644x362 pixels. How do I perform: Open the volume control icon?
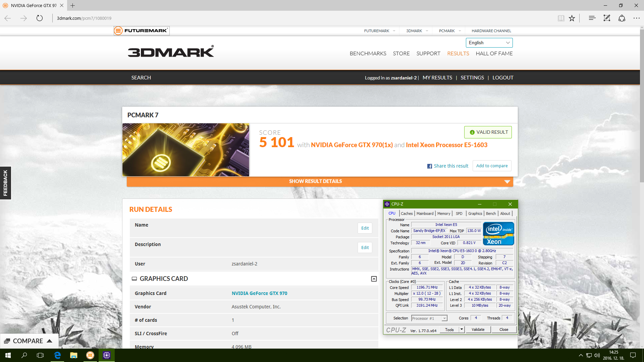pos(597,355)
